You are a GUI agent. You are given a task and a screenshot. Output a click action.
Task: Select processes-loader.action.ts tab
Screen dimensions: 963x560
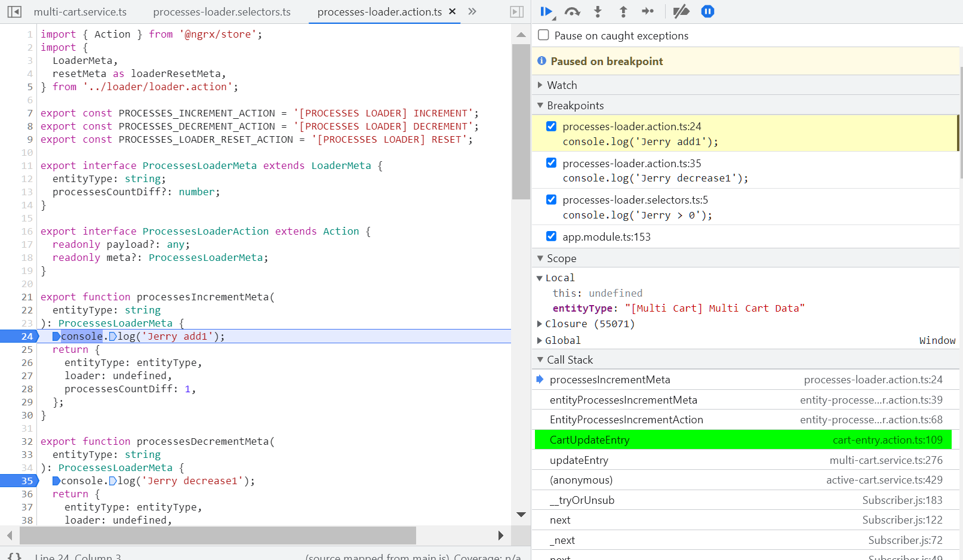tap(380, 12)
